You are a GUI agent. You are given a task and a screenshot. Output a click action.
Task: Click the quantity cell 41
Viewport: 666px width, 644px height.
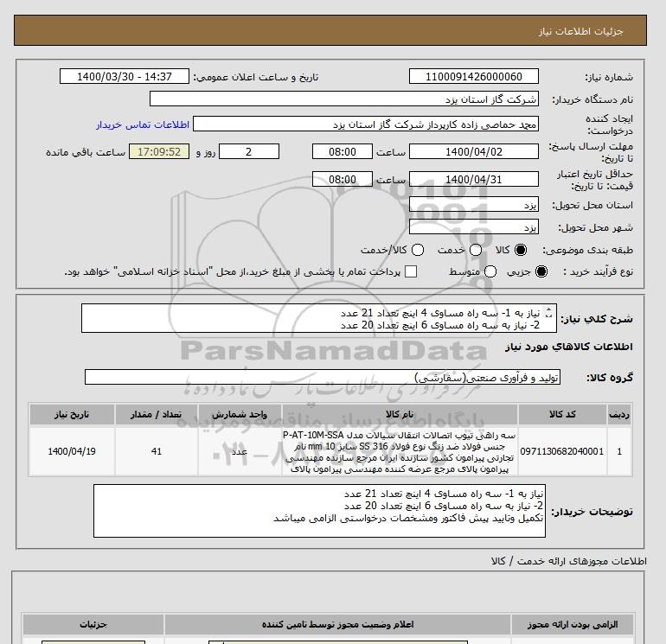point(157,451)
